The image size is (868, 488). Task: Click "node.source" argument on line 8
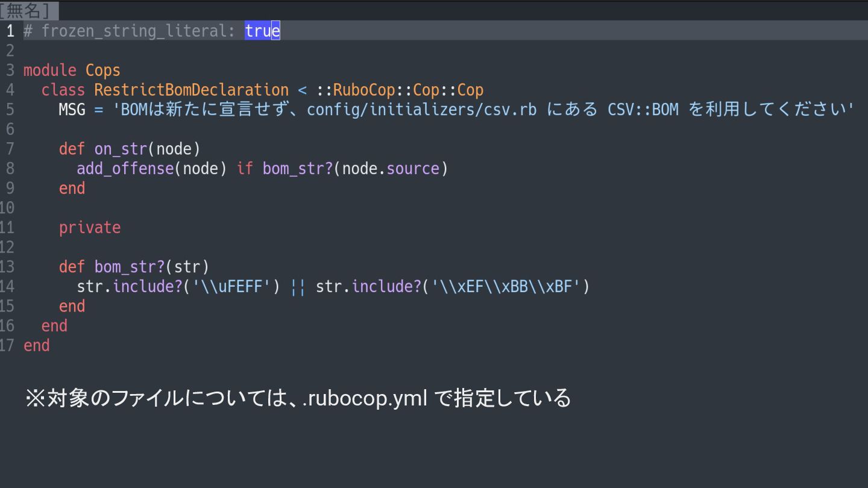coord(391,169)
